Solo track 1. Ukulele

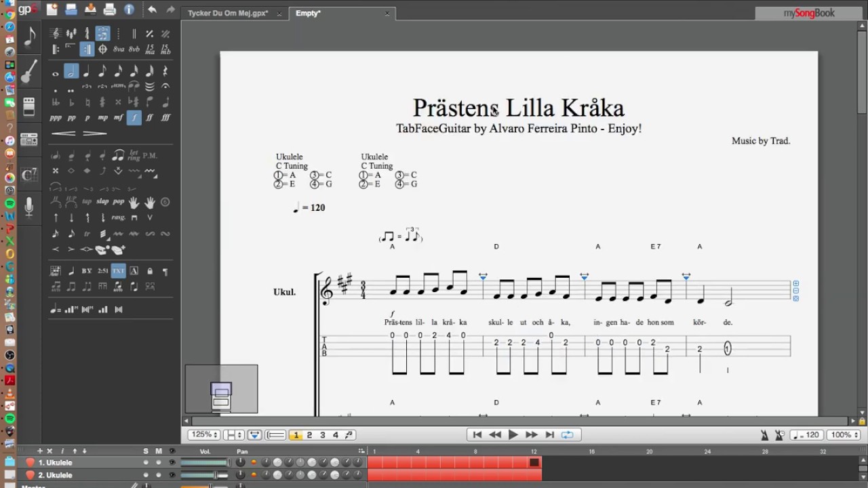(x=146, y=462)
